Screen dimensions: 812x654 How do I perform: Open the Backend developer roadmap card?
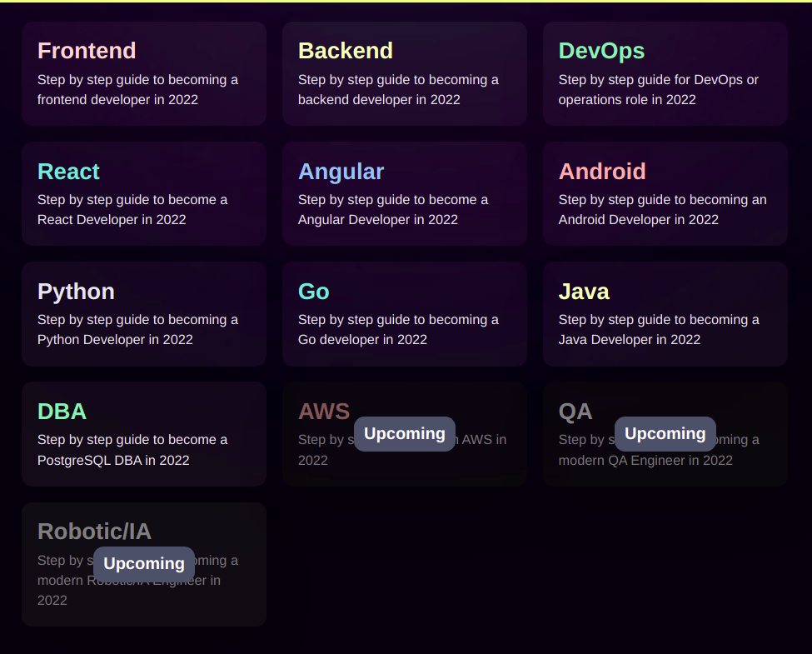(404, 73)
